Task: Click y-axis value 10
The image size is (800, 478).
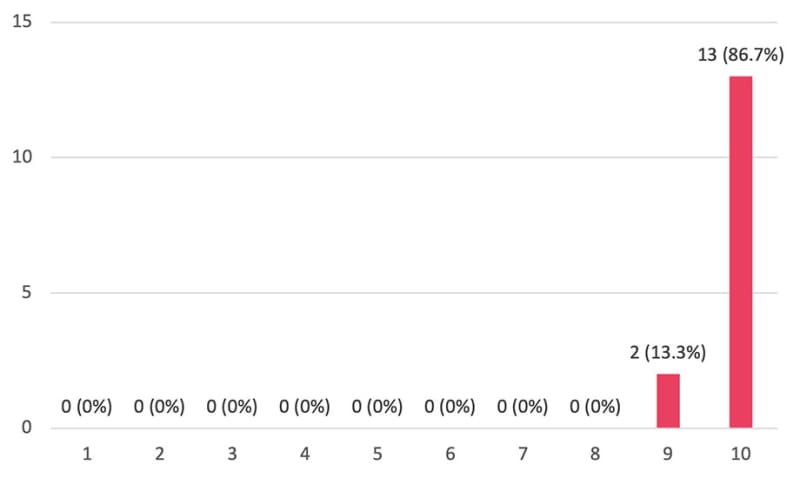Action: (x=22, y=157)
